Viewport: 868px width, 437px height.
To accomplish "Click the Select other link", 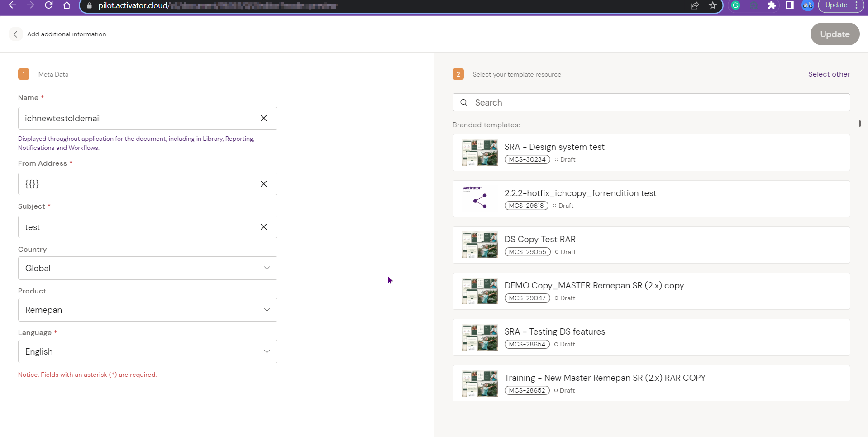I will point(829,74).
